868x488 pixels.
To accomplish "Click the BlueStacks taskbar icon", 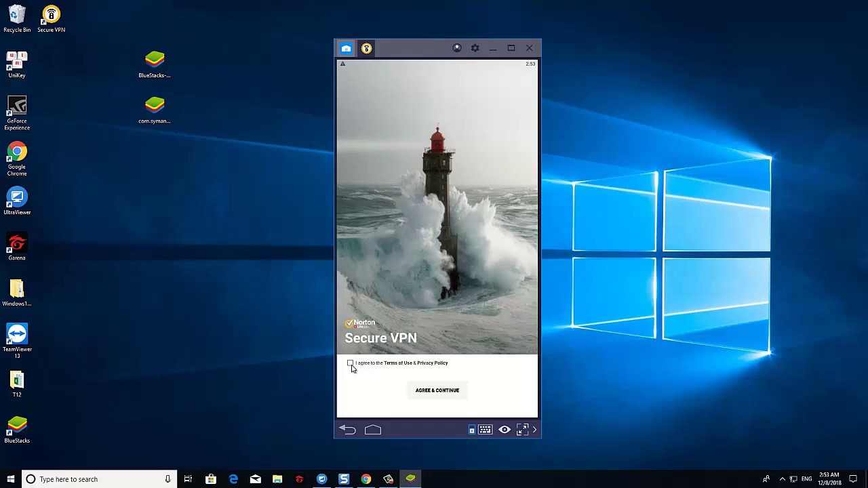I will pos(410,479).
